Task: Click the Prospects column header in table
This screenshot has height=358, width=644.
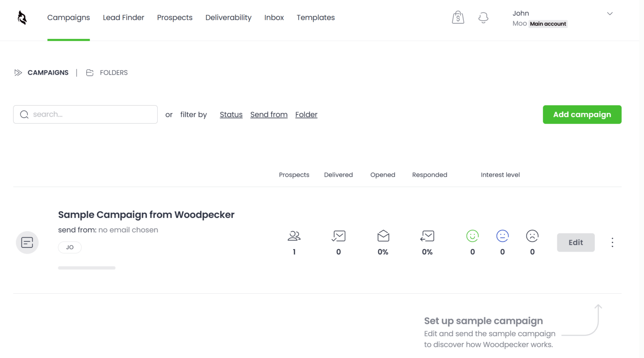Action: coord(294,175)
